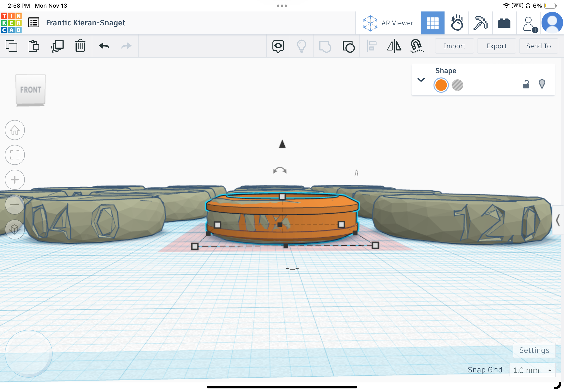Viewport: 564px width, 392px height.
Task: Click the Undo arrow
Action: 104,46
